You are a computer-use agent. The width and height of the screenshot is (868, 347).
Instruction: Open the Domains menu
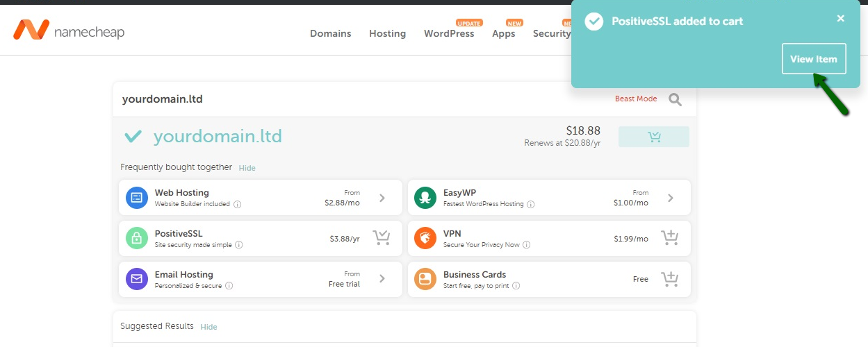pos(330,33)
